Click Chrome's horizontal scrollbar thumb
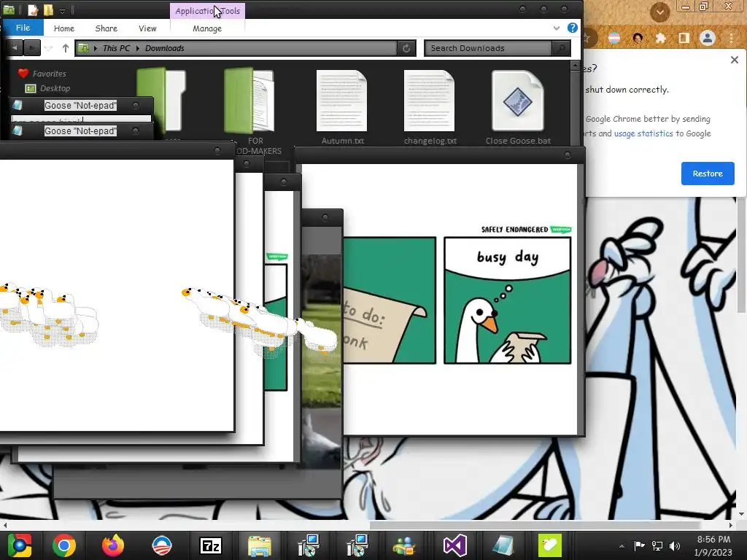The width and height of the screenshot is (747, 560). pyautogui.click(x=534, y=525)
